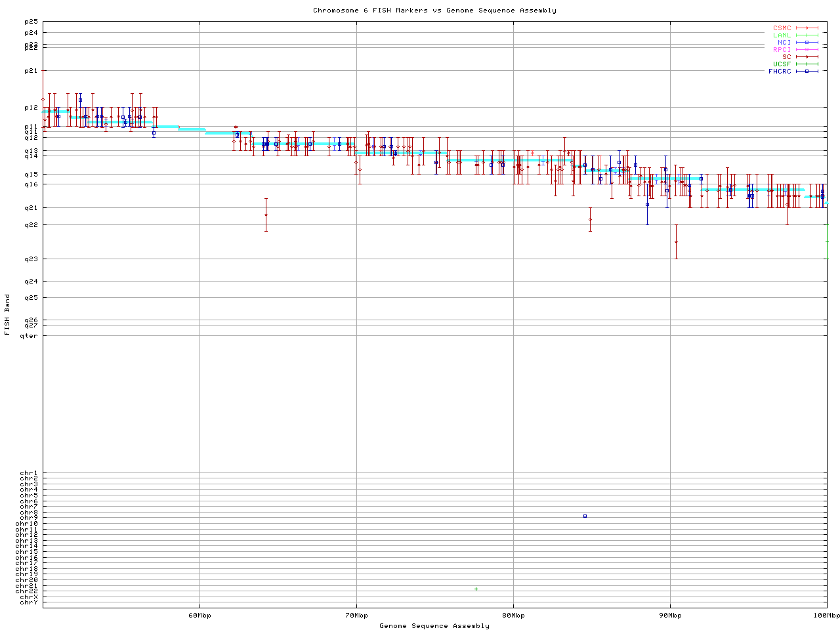Click the FHCRC legend marker sample
Screen dimensions: 840x630
pyautogui.click(x=807, y=71)
